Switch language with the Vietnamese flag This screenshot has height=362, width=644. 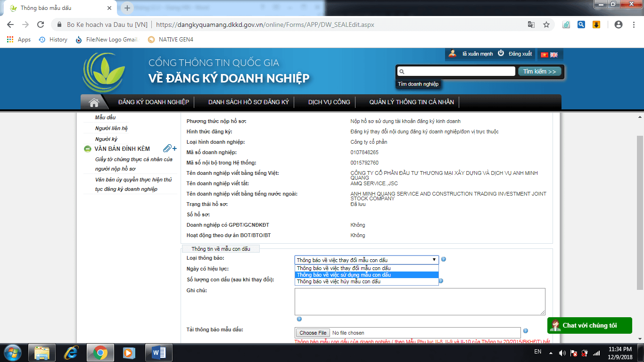click(x=545, y=55)
